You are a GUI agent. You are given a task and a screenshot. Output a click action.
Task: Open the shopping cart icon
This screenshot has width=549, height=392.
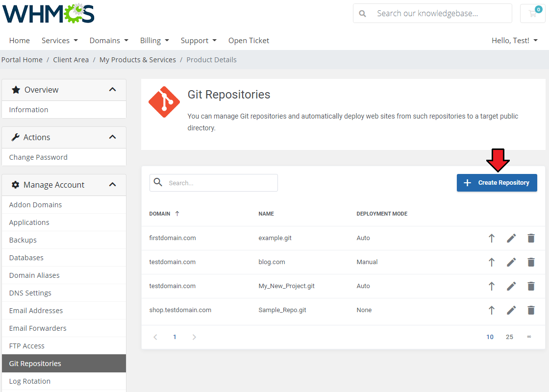point(533,14)
